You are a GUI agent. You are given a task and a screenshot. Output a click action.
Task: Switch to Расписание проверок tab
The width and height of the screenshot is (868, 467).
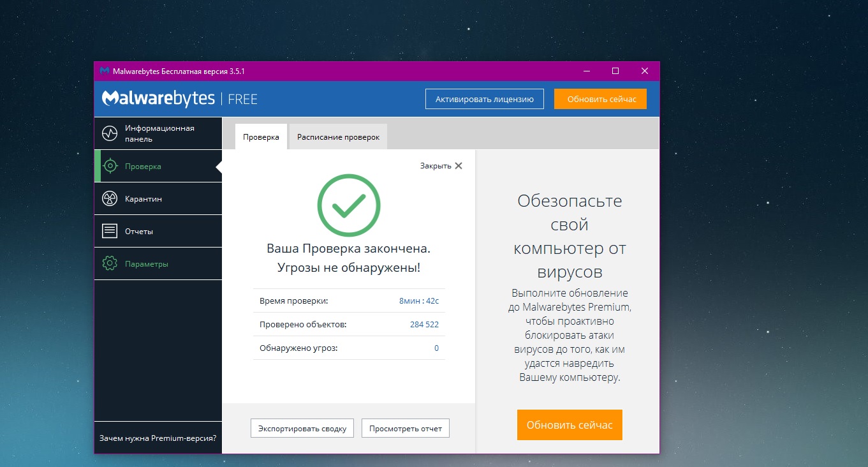tap(338, 137)
